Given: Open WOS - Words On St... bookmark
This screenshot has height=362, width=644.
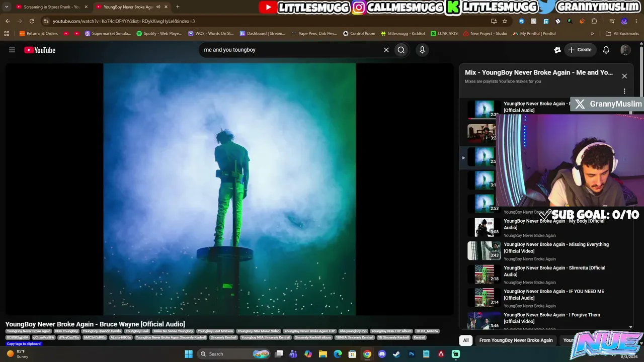Looking at the screenshot, I should tap(211, 34).
